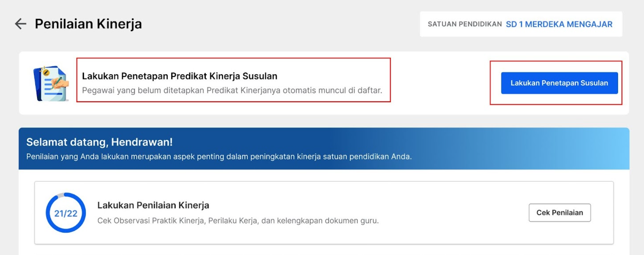Click the Cek Observasi Praktik Kinerja description
Image resolution: width=644 pixels, height=255 pixels.
[238, 221]
